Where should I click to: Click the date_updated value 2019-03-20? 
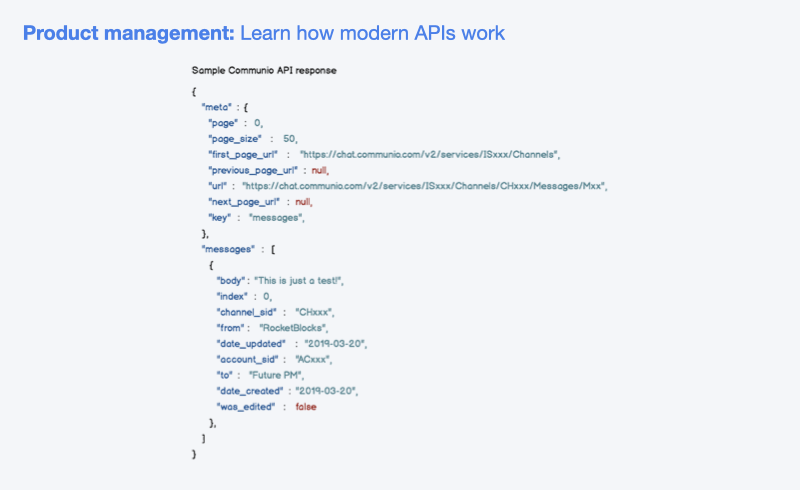tap(335, 344)
